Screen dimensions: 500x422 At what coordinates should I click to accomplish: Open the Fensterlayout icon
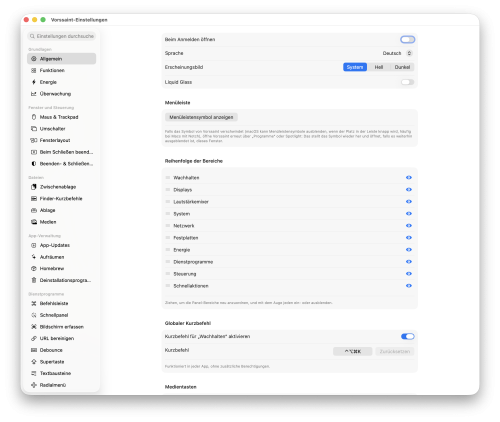point(34,140)
